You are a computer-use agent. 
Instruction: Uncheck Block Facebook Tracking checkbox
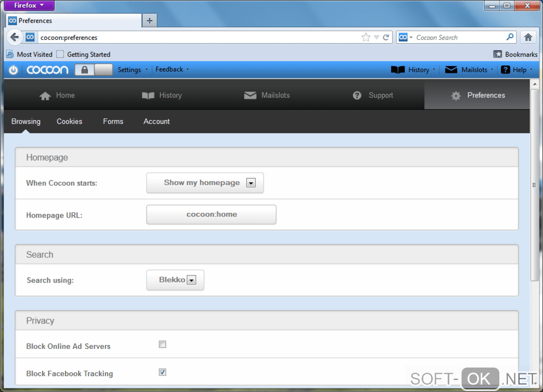(162, 372)
